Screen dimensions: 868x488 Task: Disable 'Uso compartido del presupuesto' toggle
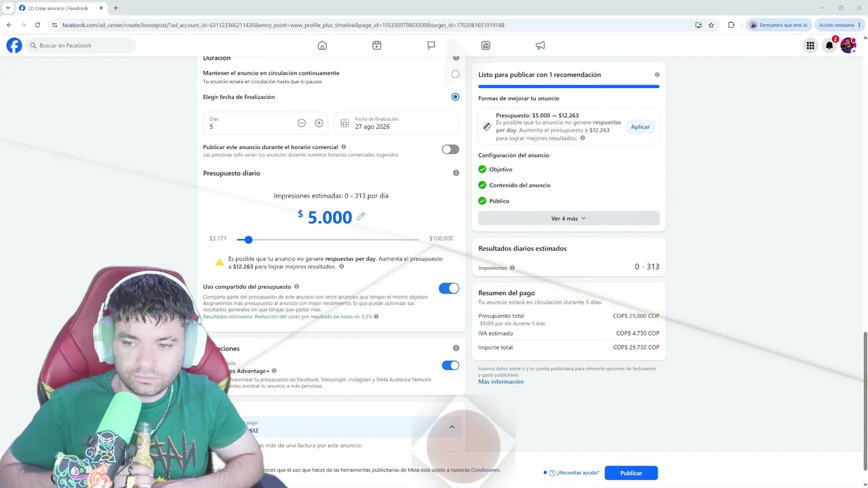pyautogui.click(x=449, y=288)
